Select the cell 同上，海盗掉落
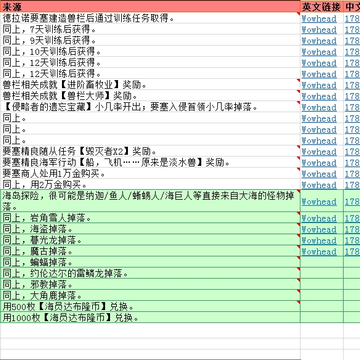This screenshot has height=360, width=360. tap(150, 228)
